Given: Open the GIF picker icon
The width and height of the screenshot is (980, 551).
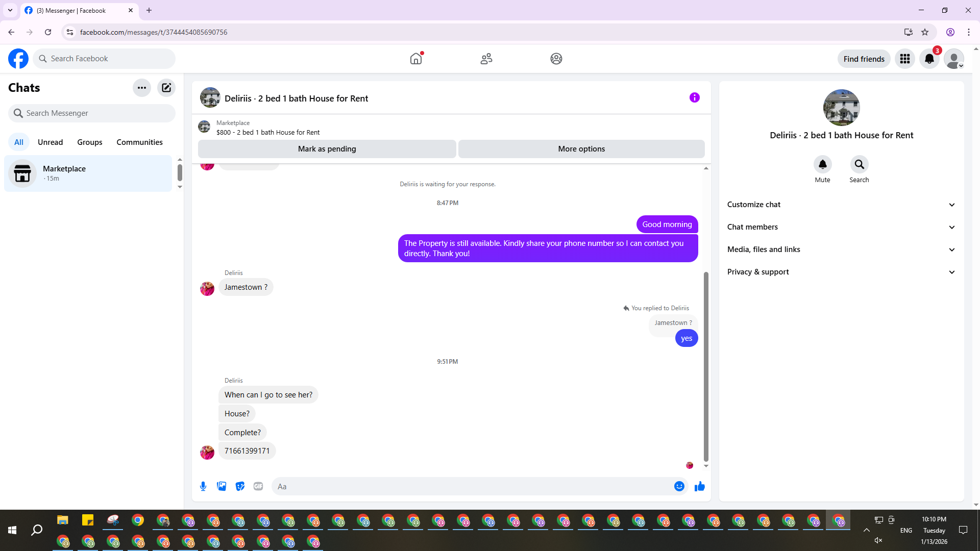Looking at the screenshot, I should coord(258,486).
